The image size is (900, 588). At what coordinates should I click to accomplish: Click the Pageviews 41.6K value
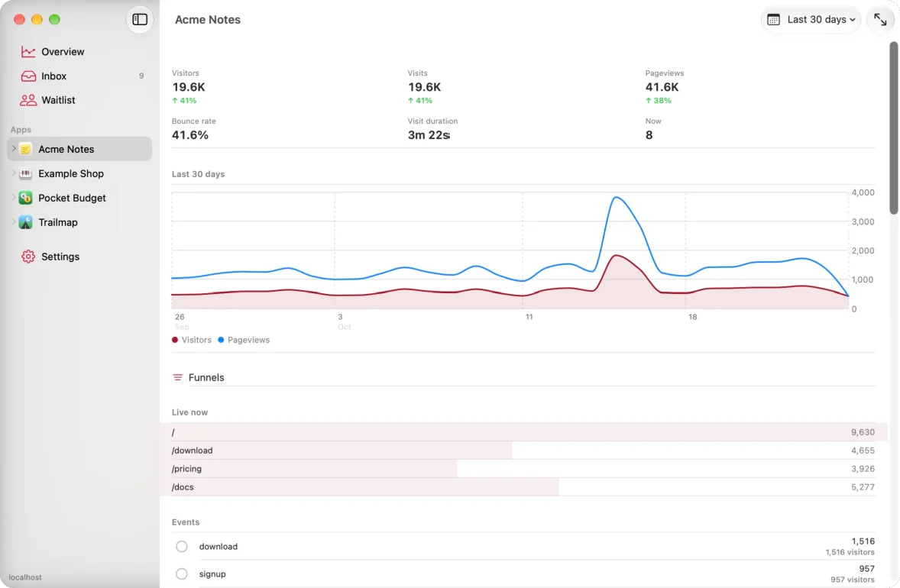click(x=662, y=87)
